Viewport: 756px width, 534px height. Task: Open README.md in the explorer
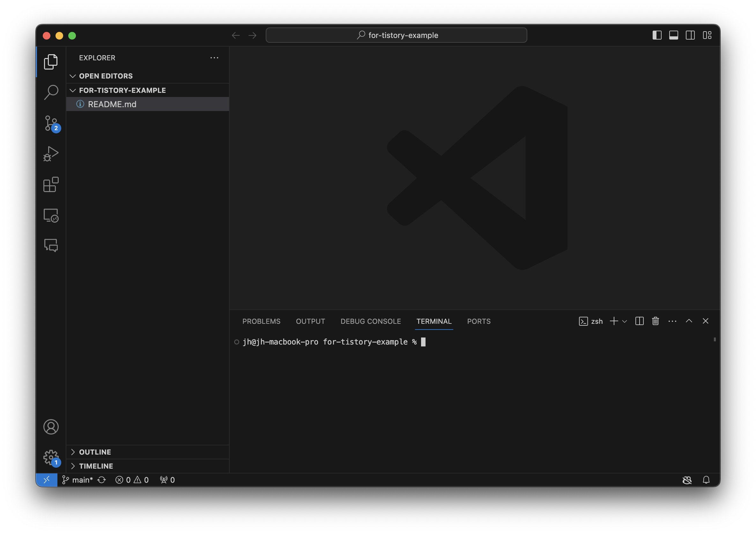(x=112, y=104)
